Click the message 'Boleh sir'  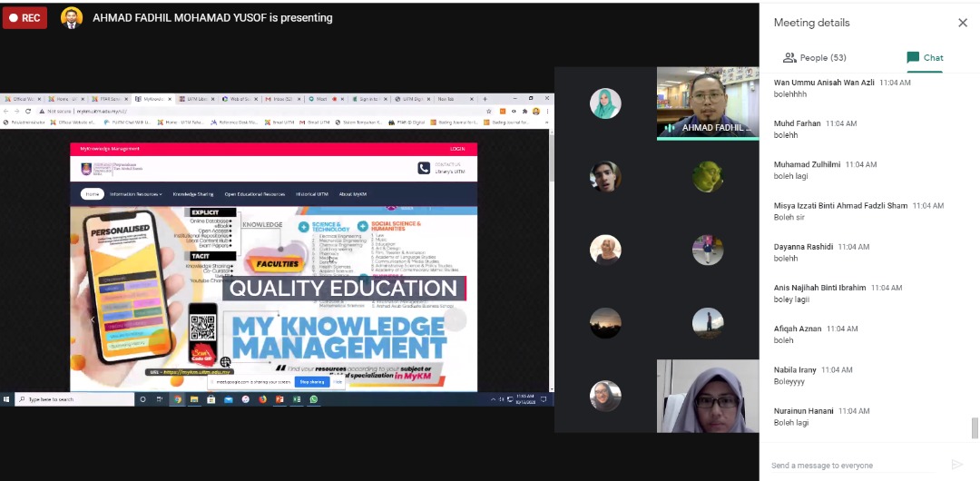[789, 217]
